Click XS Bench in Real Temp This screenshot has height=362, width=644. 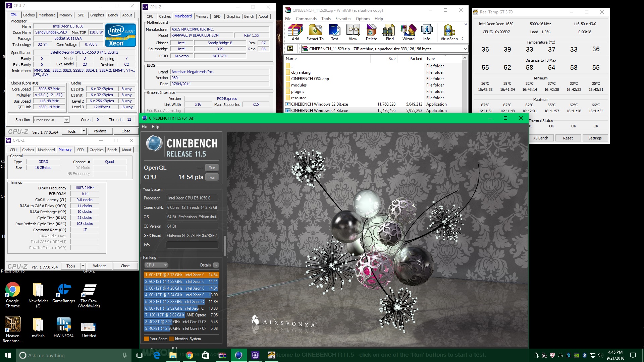point(540,138)
